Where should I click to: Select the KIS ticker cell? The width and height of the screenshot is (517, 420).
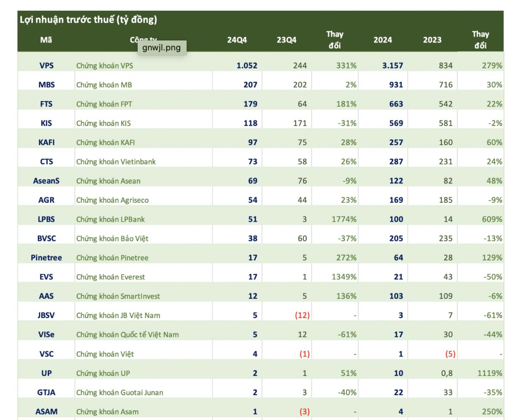tap(46, 123)
